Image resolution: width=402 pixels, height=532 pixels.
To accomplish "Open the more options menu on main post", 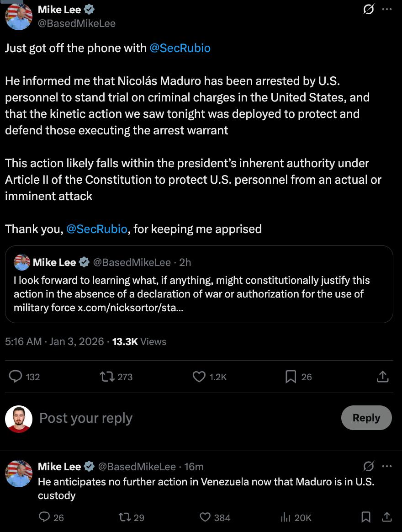I will coord(386,9).
